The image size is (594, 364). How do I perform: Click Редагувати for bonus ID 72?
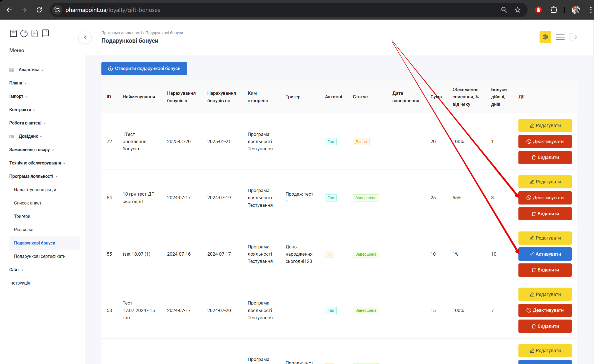click(545, 126)
